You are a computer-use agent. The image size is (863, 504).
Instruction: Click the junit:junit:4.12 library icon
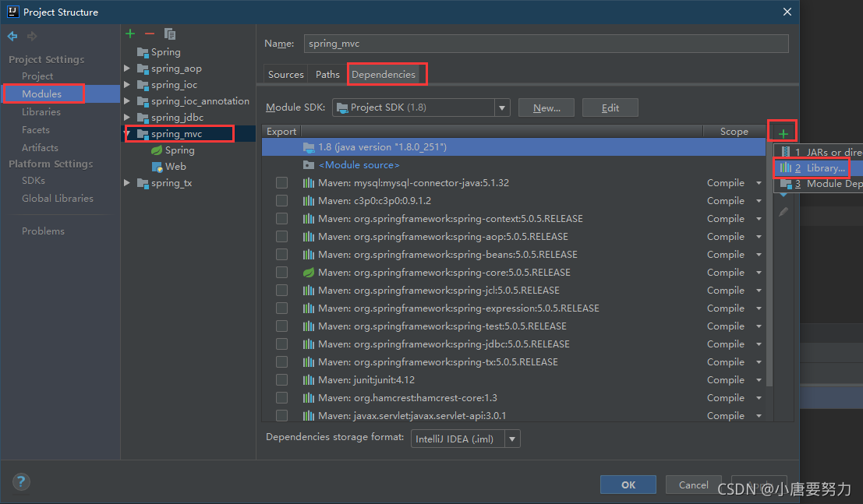click(309, 379)
